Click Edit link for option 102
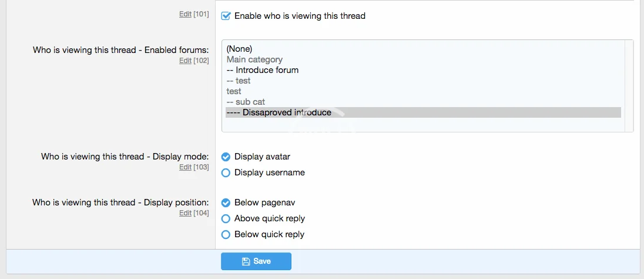Screen dimensions: 644x279 point(185,60)
